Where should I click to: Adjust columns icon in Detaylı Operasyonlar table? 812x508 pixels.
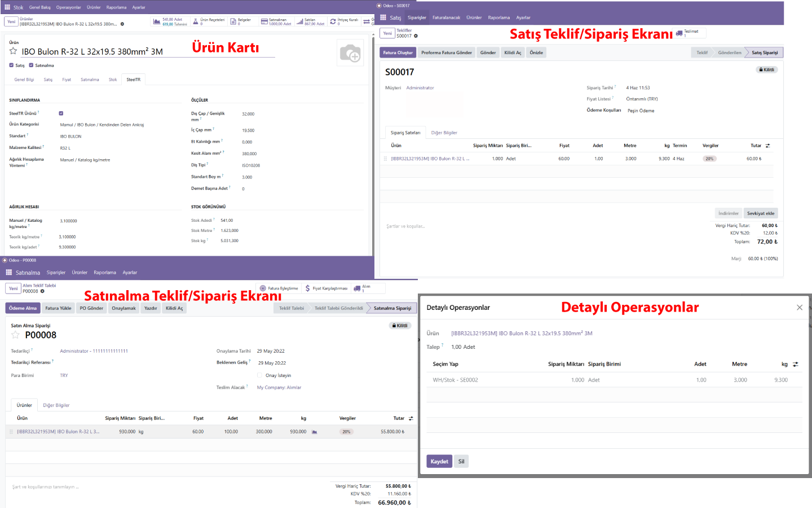point(795,364)
